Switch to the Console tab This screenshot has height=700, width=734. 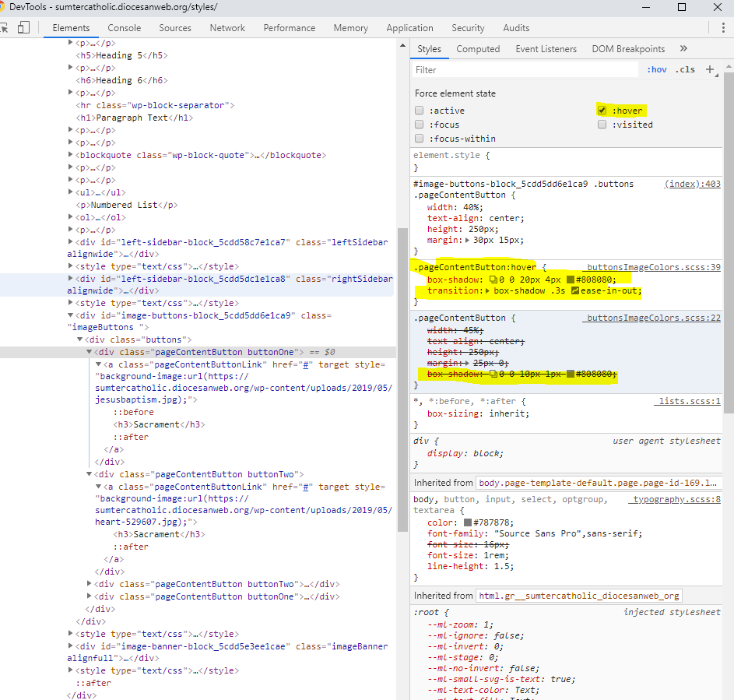pyautogui.click(x=124, y=28)
